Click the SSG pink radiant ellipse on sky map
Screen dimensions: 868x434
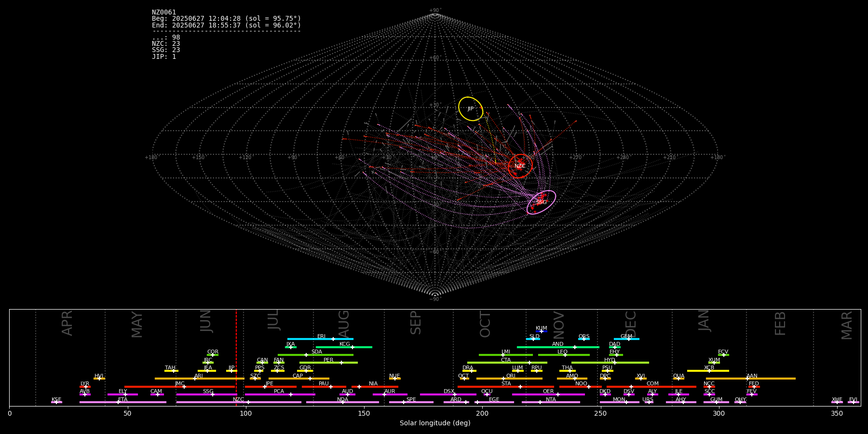(541, 202)
